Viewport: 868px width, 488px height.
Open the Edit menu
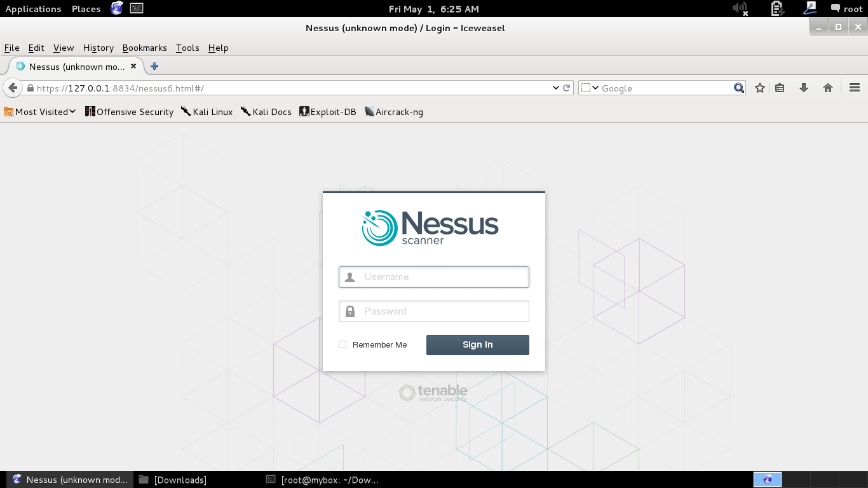(x=36, y=48)
